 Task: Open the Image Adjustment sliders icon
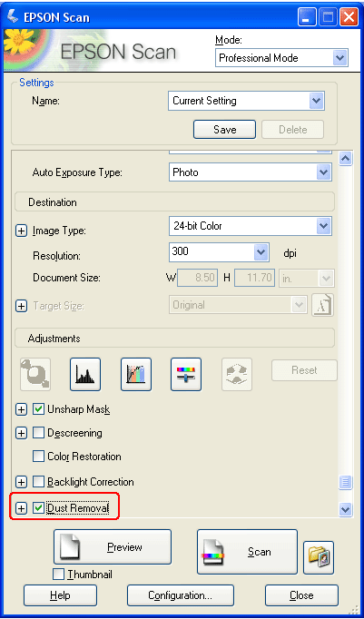[186, 374]
